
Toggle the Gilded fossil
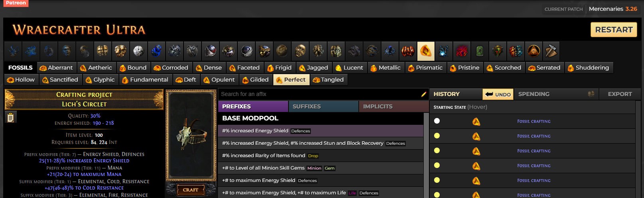click(x=255, y=80)
